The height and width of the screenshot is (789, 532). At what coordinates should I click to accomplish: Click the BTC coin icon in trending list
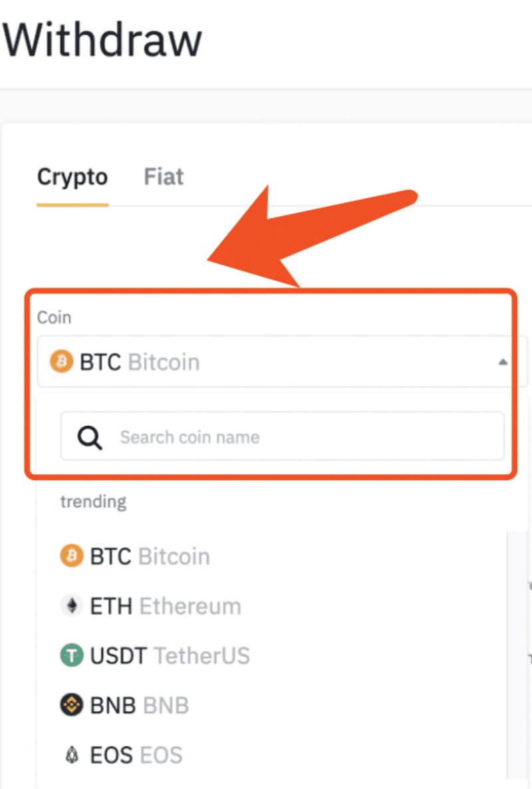tap(72, 555)
